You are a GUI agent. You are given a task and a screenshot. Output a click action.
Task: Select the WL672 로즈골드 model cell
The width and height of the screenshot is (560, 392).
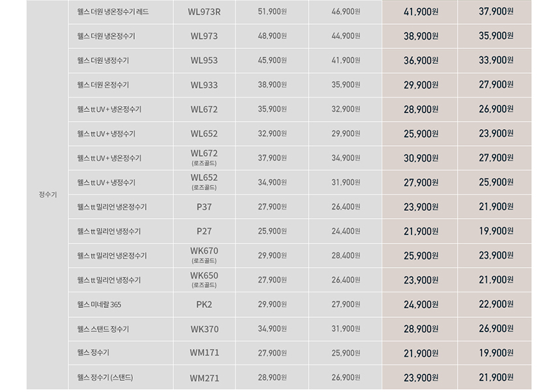point(204,158)
